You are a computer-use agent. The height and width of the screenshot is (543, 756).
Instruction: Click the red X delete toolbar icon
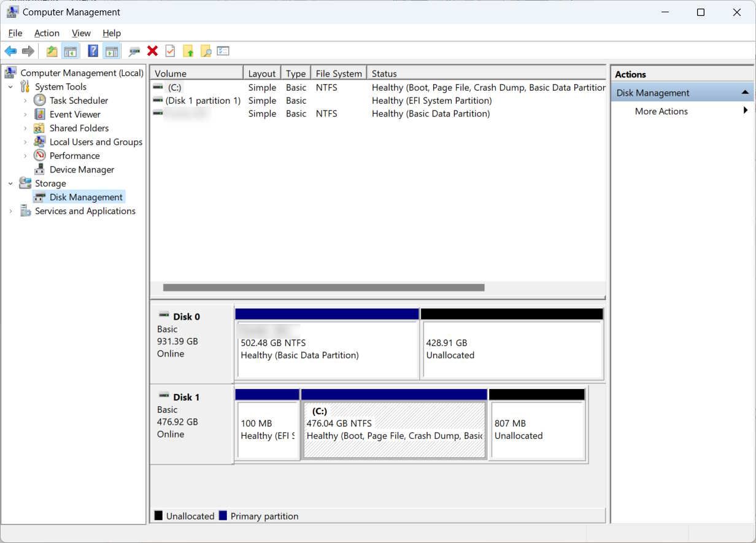pos(152,51)
